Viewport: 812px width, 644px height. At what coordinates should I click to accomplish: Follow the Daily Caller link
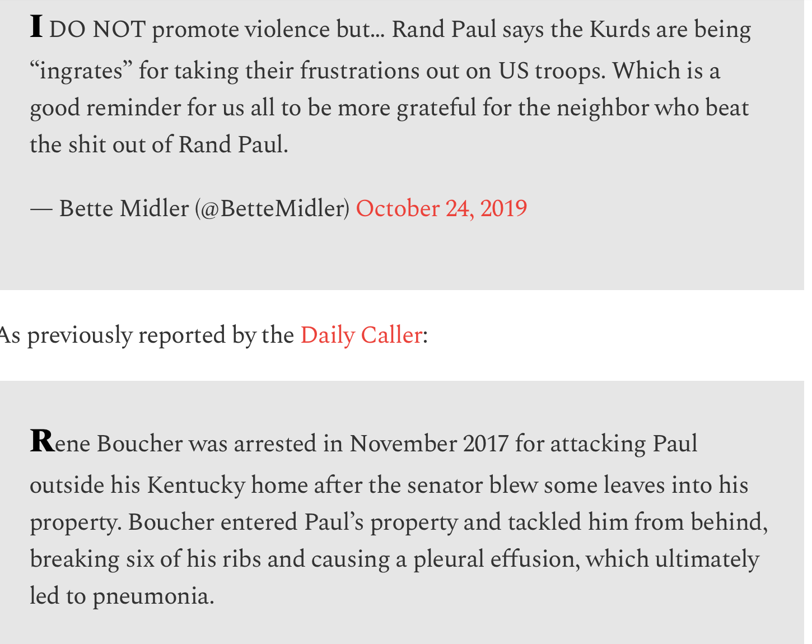(x=361, y=335)
